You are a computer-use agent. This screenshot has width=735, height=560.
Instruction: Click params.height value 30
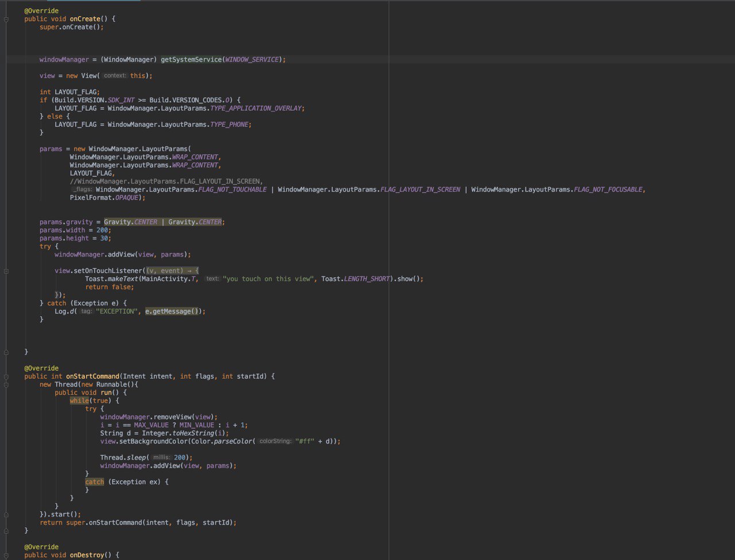coord(104,238)
